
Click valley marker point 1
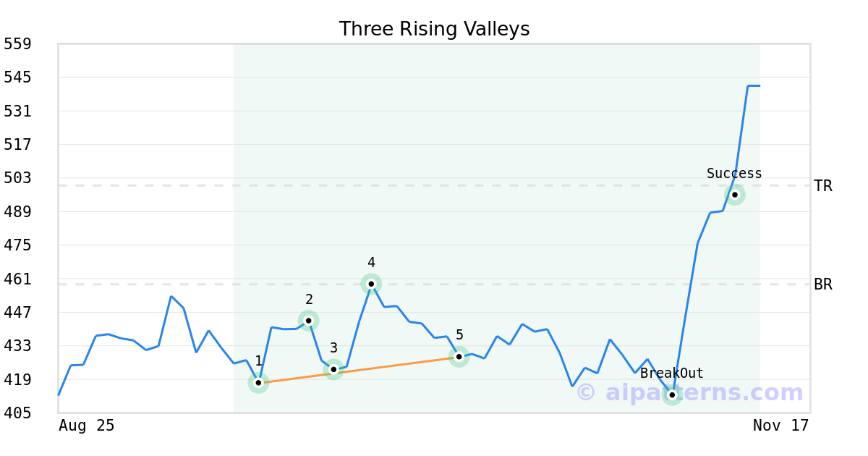258,383
